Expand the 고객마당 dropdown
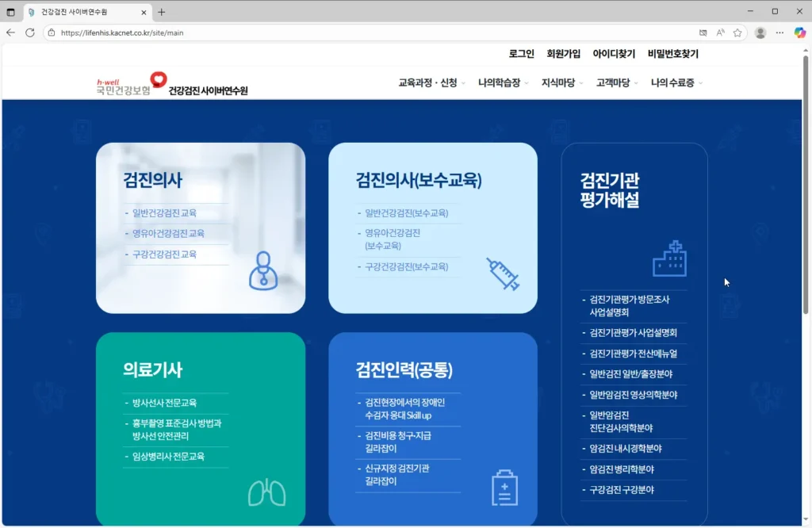The height and width of the screenshot is (528, 812). pyautogui.click(x=615, y=82)
